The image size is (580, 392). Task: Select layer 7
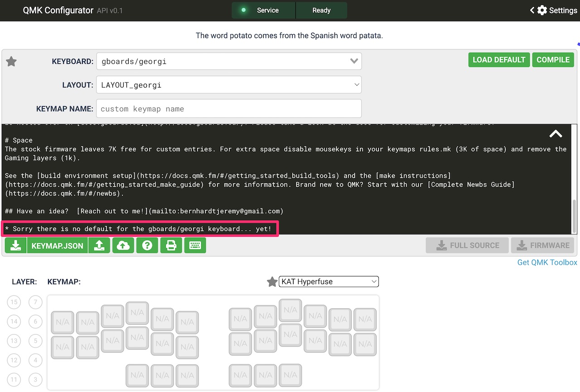(x=35, y=302)
